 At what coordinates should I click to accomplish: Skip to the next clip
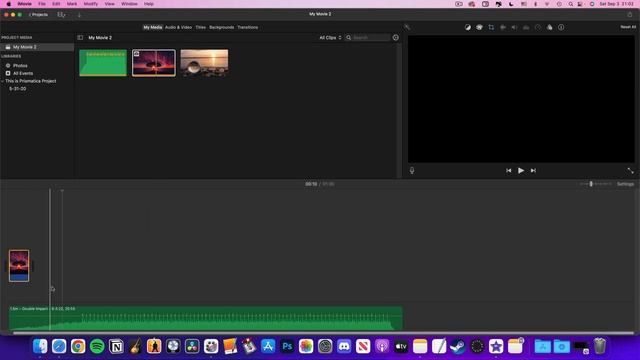pyautogui.click(x=533, y=171)
